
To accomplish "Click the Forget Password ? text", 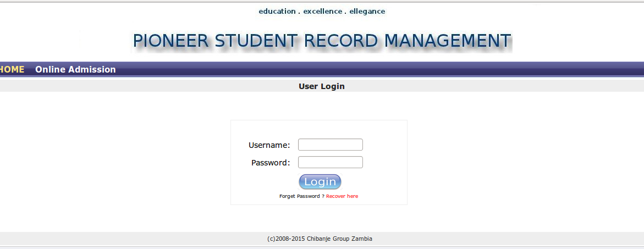I will [x=302, y=196].
